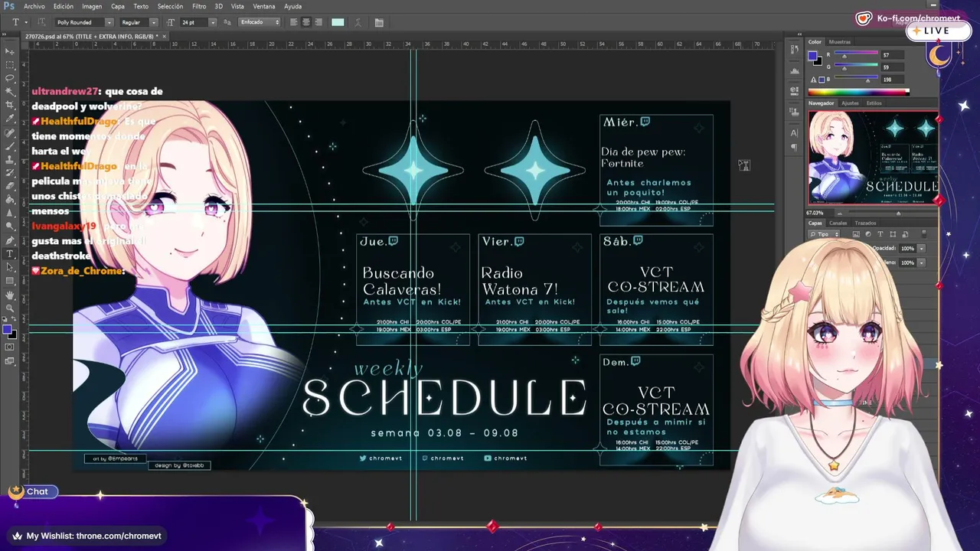This screenshot has width=980, height=551.
Task: Filter layers by adjustment layers
Action: [868, 234]
